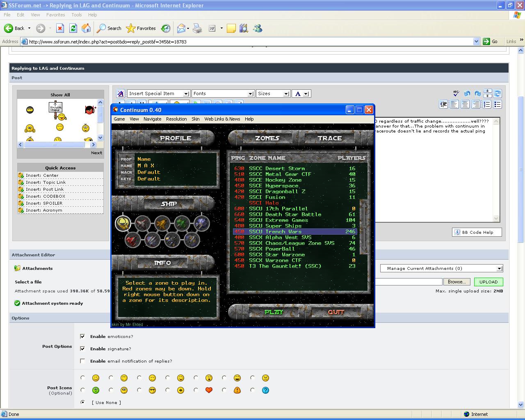Click the indent icon in post editor
The width and height of the screenshot is (525, 420).
[x=443, y=105]
